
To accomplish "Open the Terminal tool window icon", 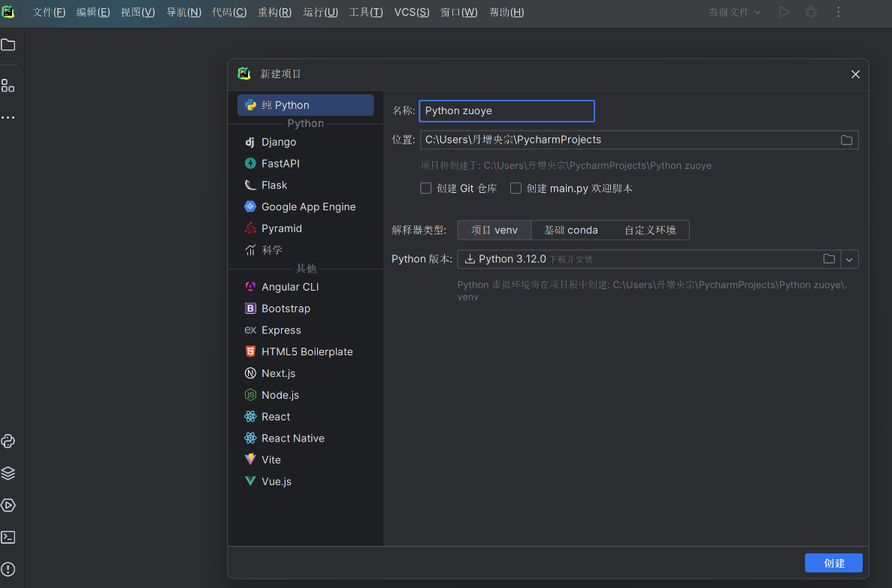I will [x=8, y=537].
